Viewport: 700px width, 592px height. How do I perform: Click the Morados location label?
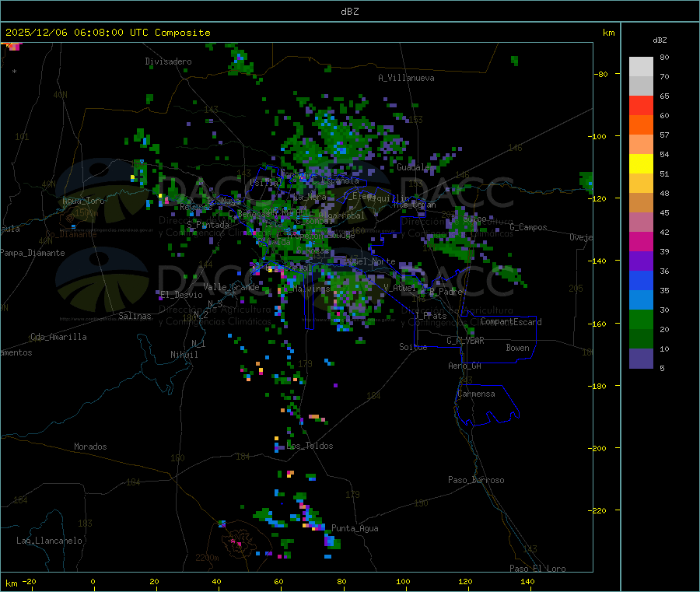click(90, 447)
